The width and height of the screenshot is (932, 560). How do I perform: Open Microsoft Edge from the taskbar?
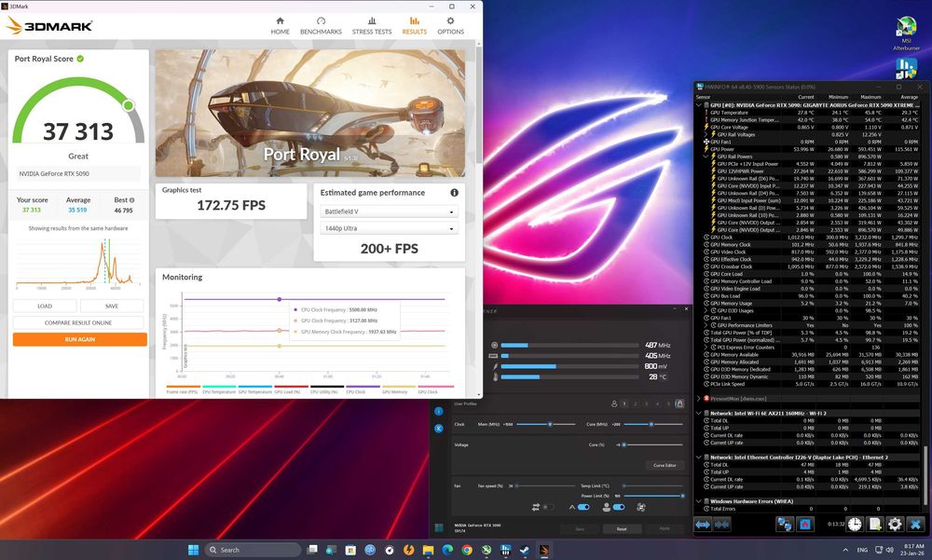pyautogui.click(x=447, y=550)
